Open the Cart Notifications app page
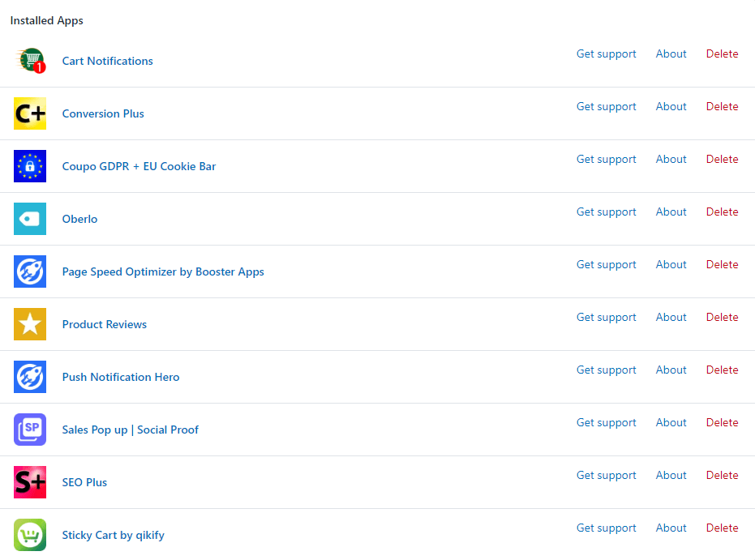This screenshot has width=755, height=560. [107, 61]
